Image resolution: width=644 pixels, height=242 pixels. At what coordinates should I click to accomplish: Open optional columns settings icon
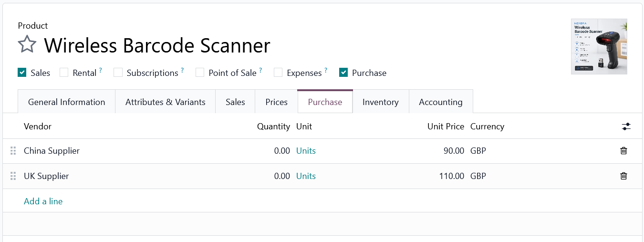click(626, 126)
